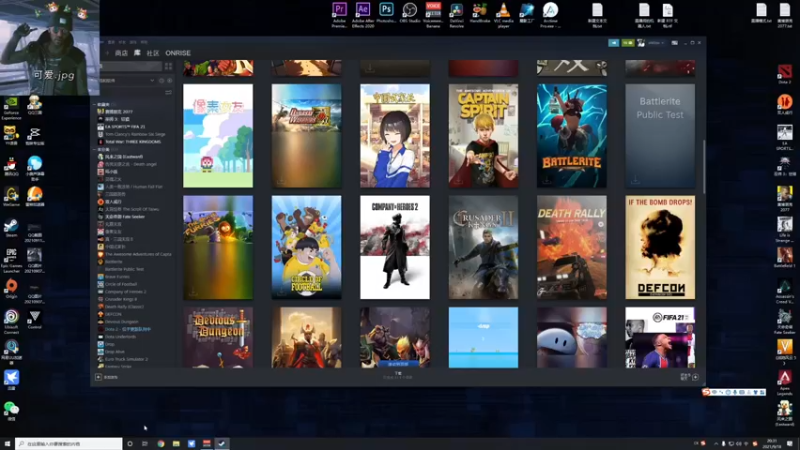Toggle library grid view button

[x=168, y=66]
